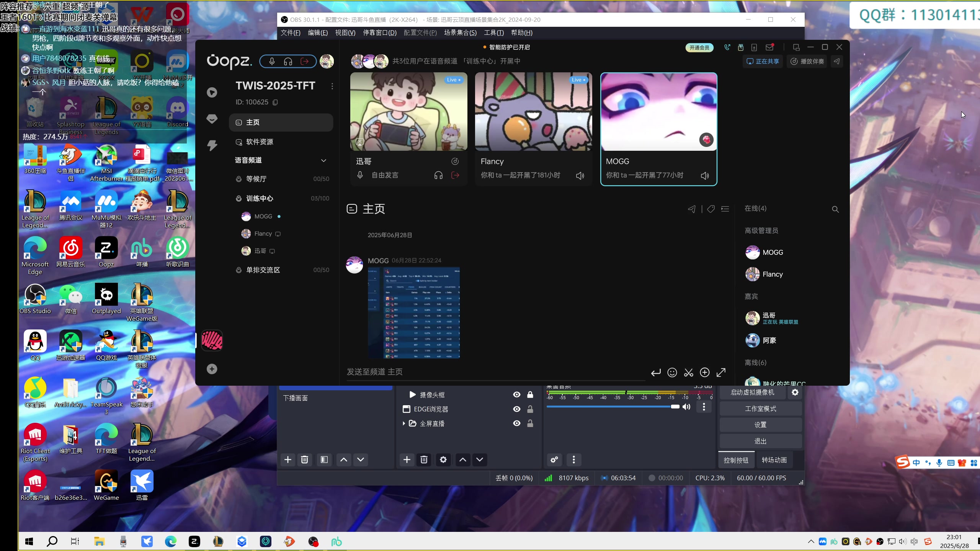Image resolution: width=980 pixels, height=551 pixels.
Task: Leave voice channel via red exit icon
Action: [x=305, y=61]
